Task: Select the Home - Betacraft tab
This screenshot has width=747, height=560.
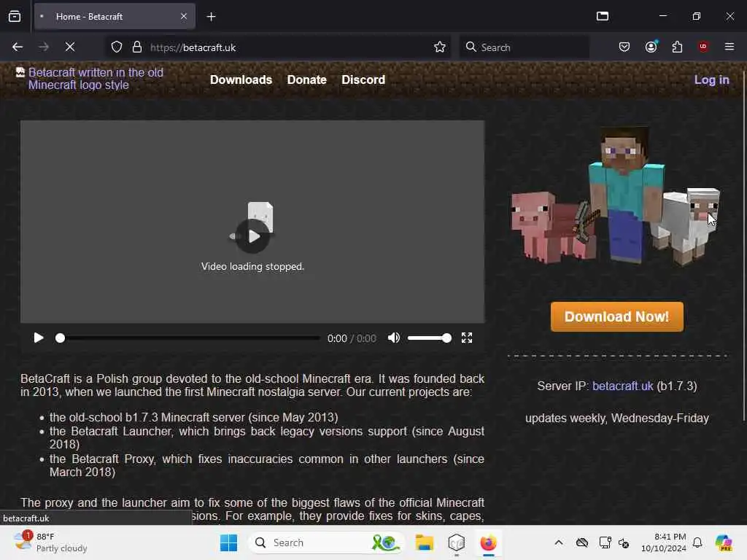Action: (115, 17)
